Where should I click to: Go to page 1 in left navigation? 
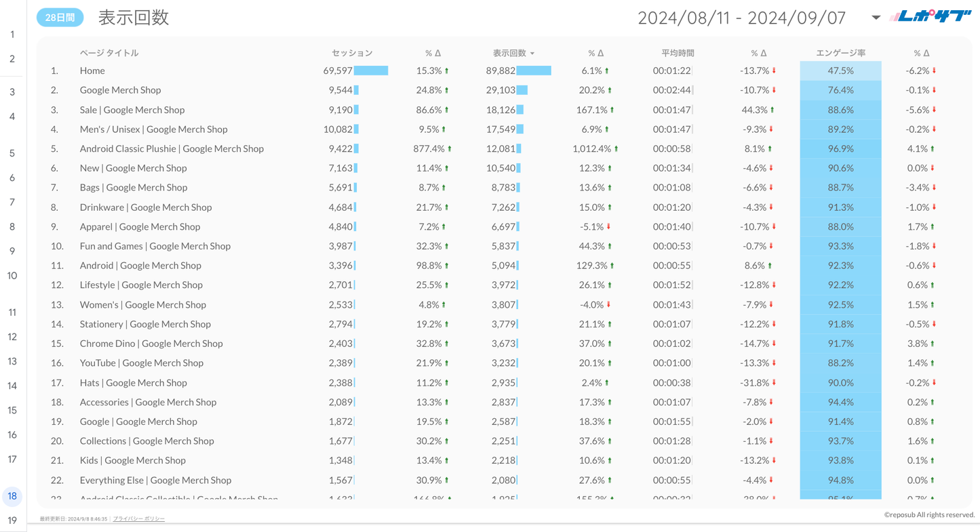tap(12, 35)
